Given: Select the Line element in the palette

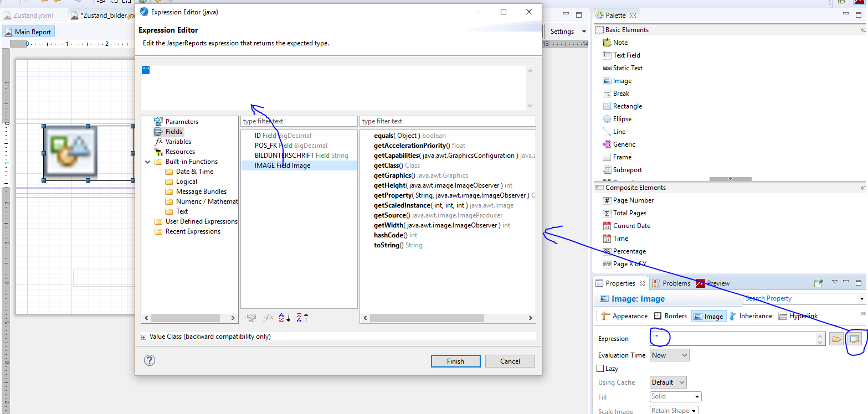Looking at the screenshot, I should 618,131.
